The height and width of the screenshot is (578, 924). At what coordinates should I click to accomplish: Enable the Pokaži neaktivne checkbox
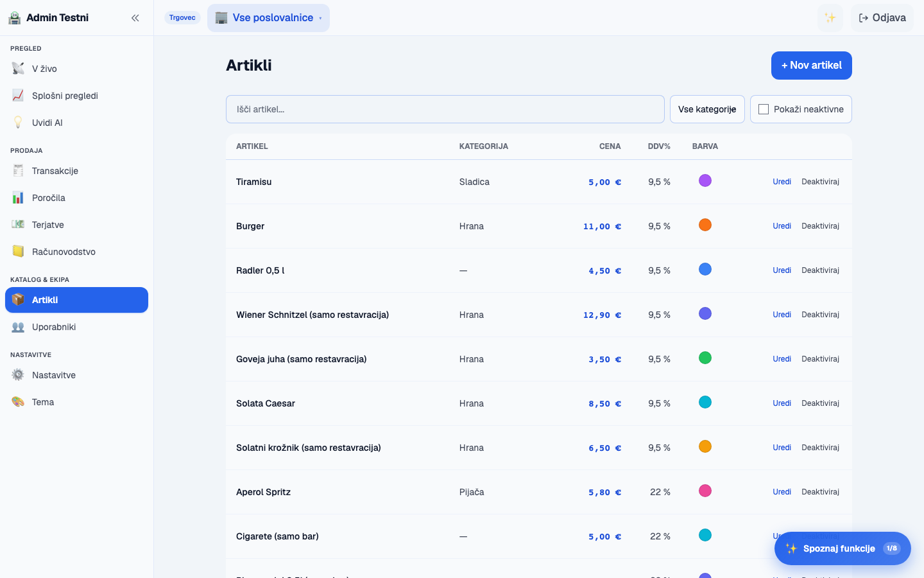(x=764, y=109)
